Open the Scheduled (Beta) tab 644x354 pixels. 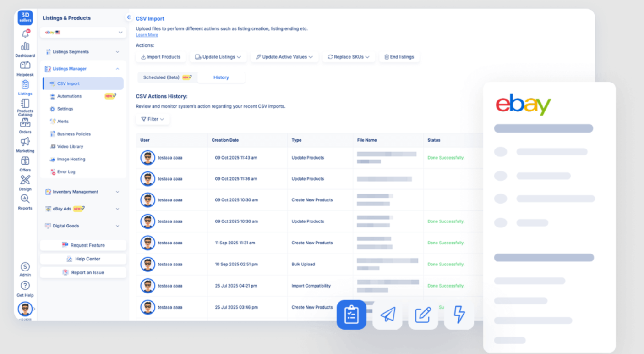coord(167,77)
